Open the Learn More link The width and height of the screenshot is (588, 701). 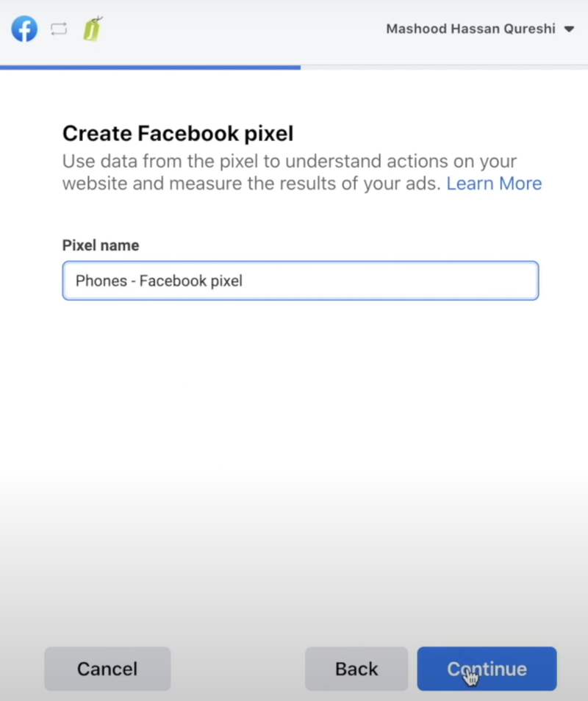point(494,184)
